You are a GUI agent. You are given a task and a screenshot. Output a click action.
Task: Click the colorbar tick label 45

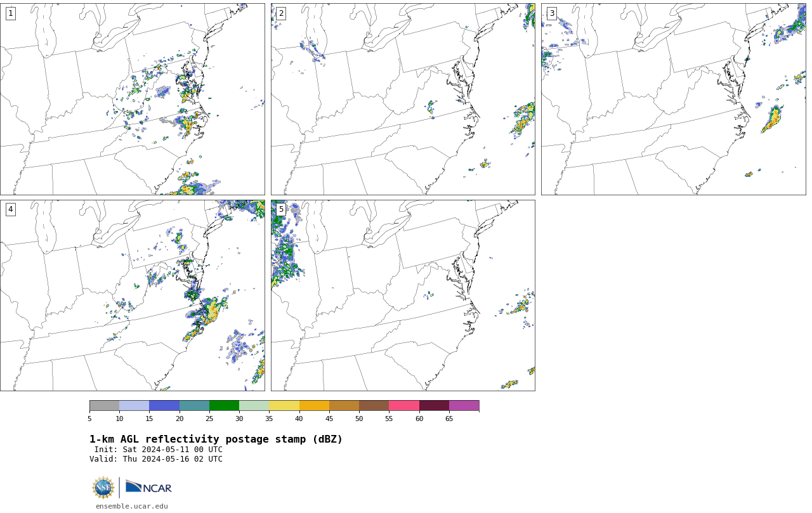pyautogui.click(x=329, y=419)
